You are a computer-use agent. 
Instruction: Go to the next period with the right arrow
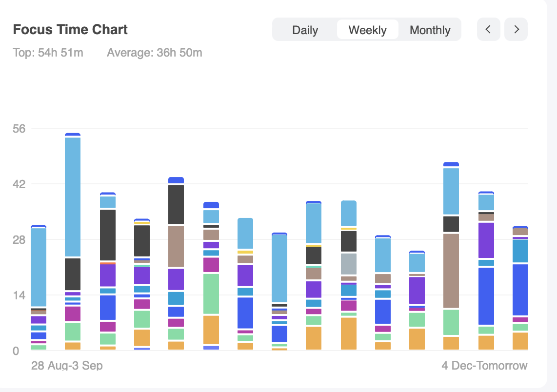click(516, 30)
